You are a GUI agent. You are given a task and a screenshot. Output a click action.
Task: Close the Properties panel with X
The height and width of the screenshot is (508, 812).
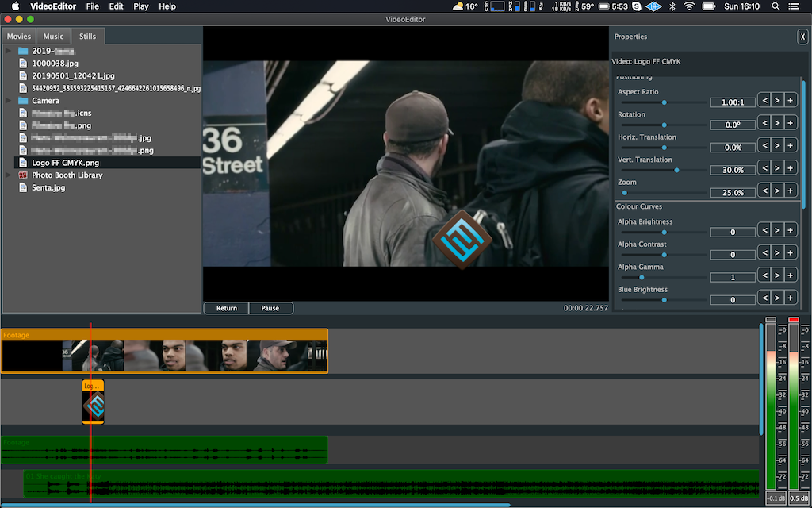(802, 37)
